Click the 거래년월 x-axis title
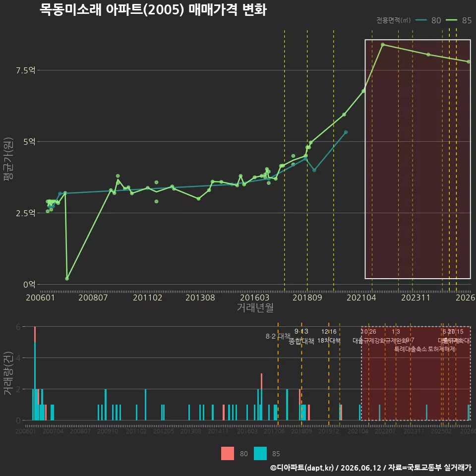 255,307
